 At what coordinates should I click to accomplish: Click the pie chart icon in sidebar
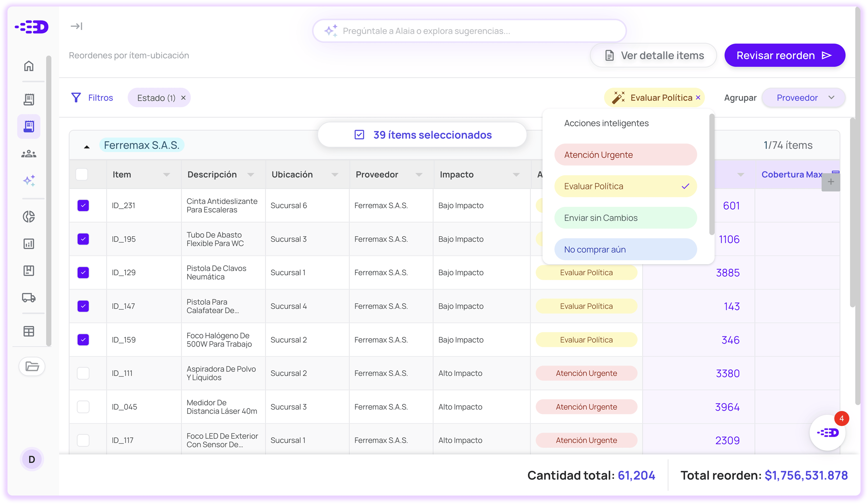tap(29, 217)
